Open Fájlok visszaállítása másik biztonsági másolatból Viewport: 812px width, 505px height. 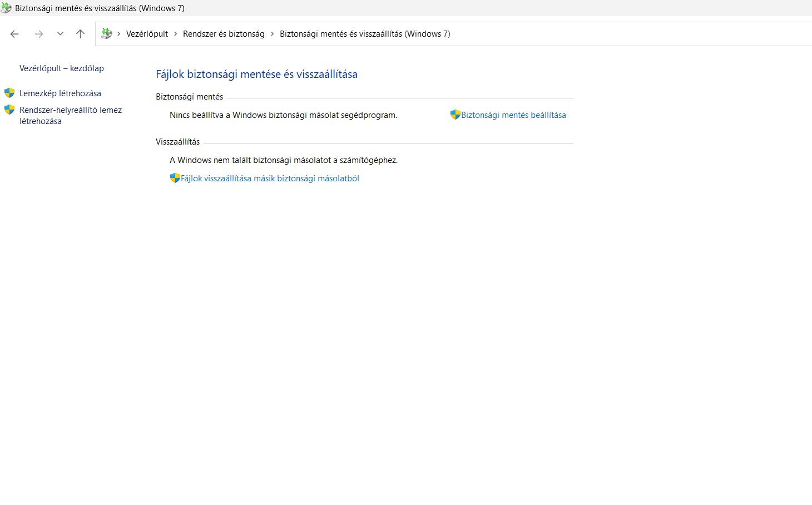pos(270,179)
